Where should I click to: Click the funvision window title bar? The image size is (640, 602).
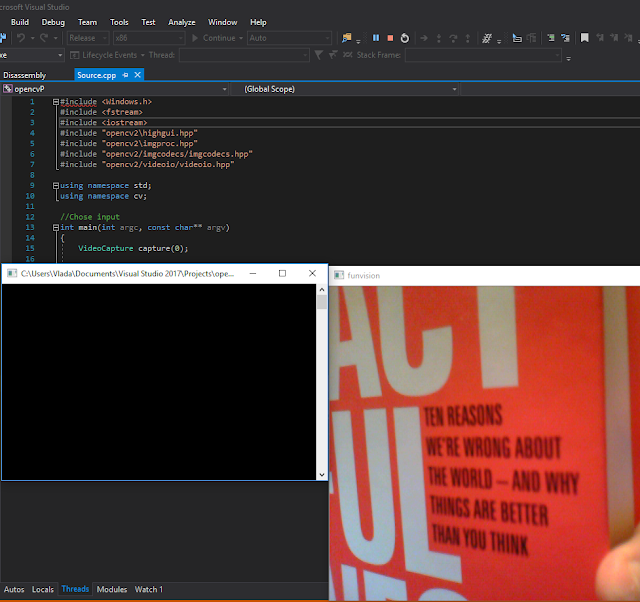point(484,275)
